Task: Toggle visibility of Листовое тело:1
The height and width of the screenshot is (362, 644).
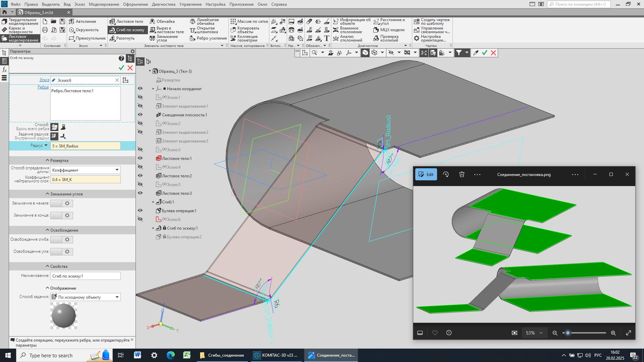Action: pyautogui.click(x=140, y=158)
